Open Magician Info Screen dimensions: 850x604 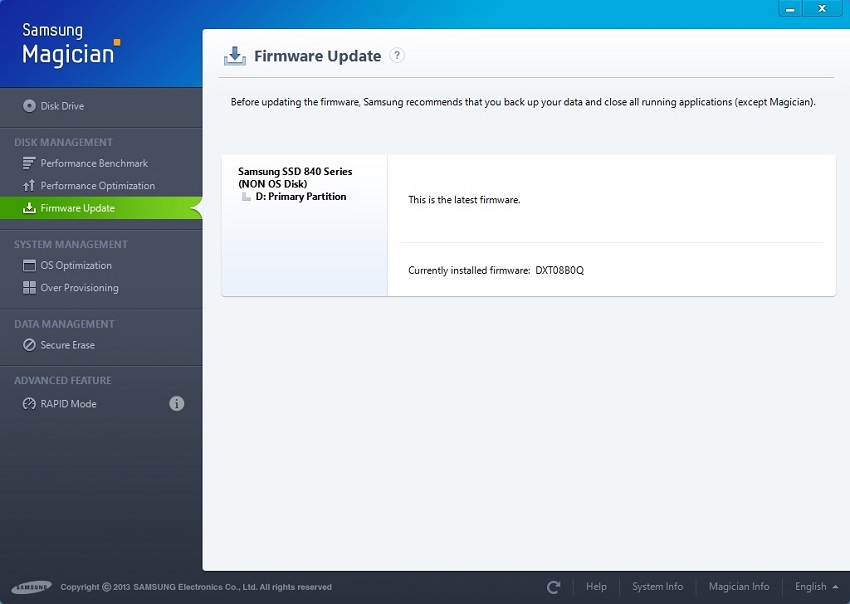tap(739, 587)
